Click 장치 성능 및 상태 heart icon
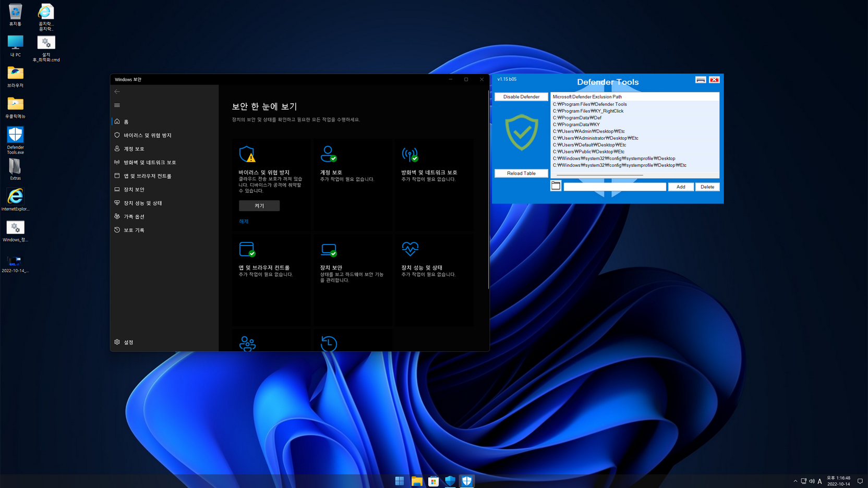 click(410, 249)
